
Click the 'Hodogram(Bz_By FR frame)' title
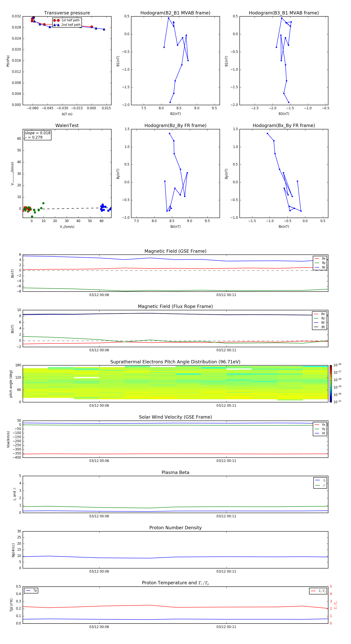175,125
